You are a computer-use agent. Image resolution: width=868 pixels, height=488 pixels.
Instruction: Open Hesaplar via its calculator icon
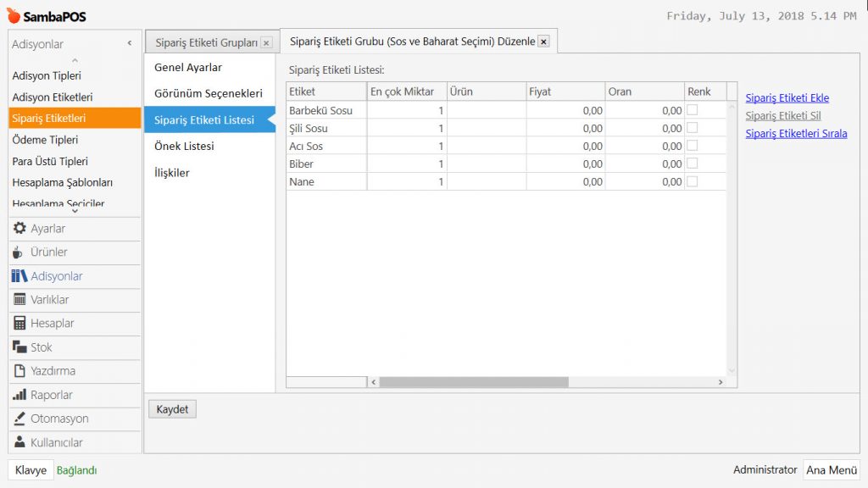tap(19, 324)
